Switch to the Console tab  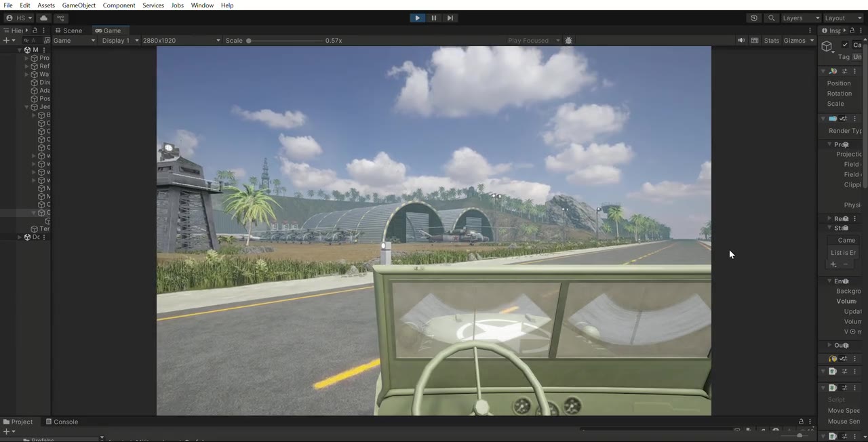62,422
